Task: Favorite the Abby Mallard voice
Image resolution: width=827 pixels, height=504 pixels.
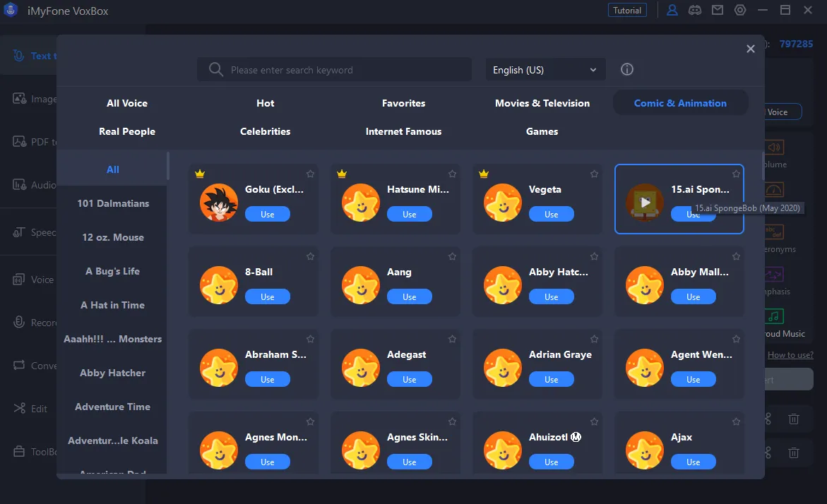Action: pyautogui.click(x=737, y=257)
